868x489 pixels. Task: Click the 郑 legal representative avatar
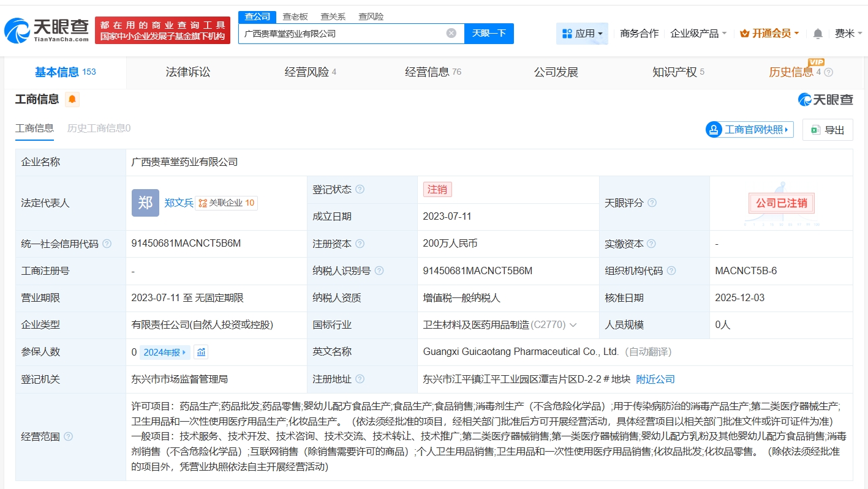tap(145, 203)
